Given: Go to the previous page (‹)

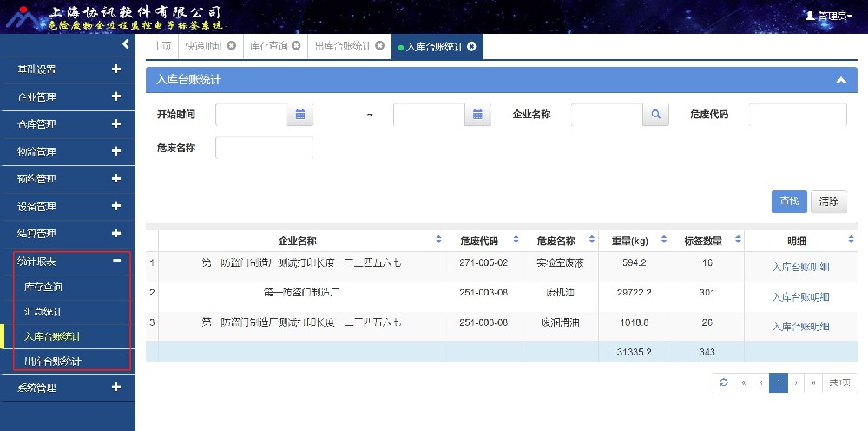Looking at the screenshot, I should [x=761, y=383].
